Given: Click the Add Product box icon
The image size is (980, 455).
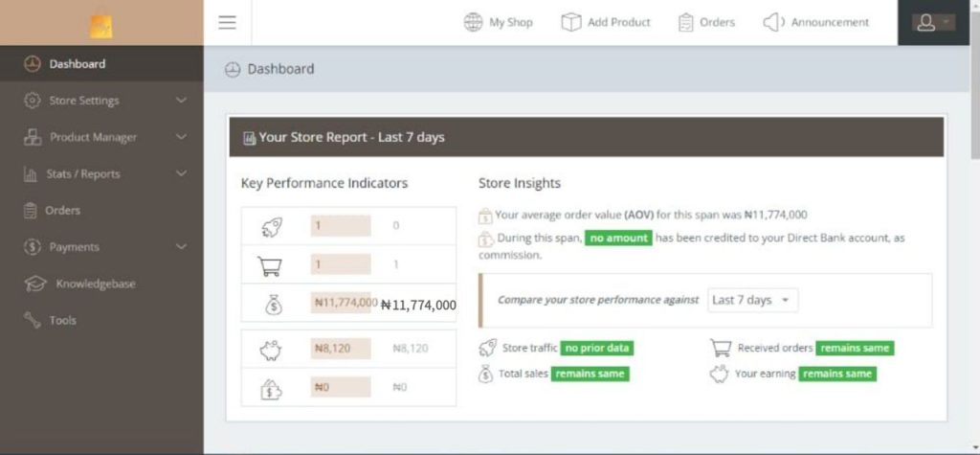Looking at the screenshot, I should coord(571,22).
